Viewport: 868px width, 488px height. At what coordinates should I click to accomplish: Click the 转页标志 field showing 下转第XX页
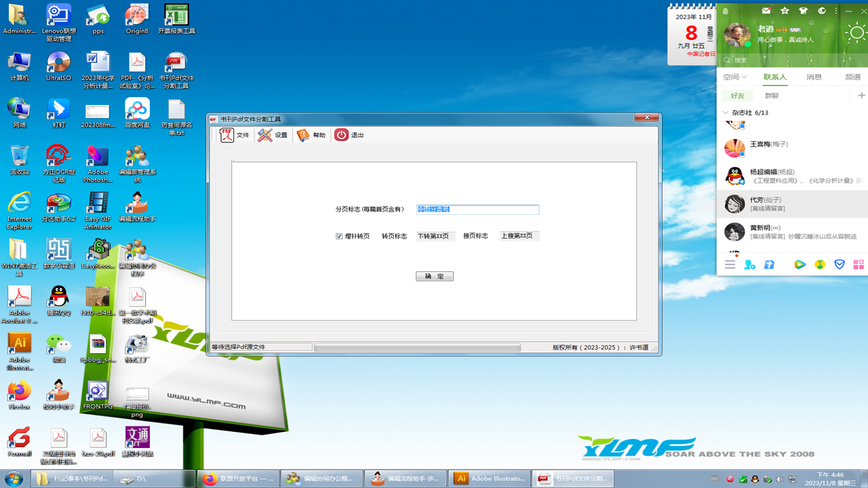tap(433, 237)
